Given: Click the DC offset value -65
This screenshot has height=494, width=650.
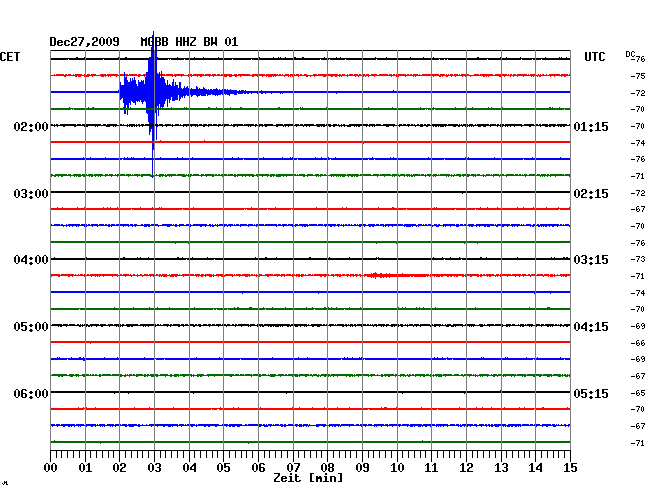Looking at the screenshot, I should point(638,393).
